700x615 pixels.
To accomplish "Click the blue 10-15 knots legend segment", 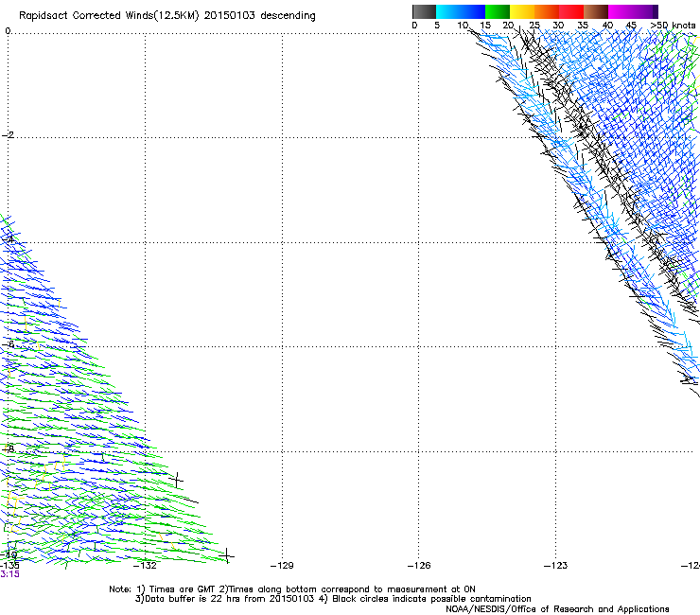I will pyautogui.click(x=473, y=11).
